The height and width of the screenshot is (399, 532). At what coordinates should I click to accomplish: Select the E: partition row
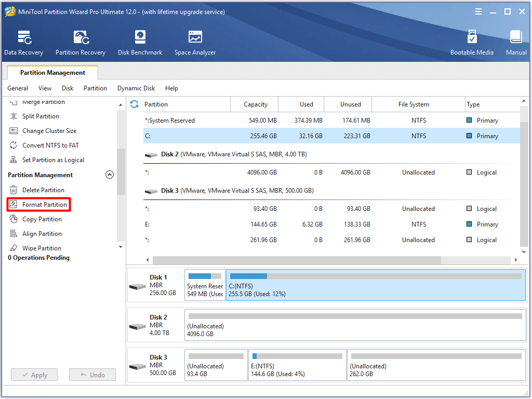pos(331,224)
